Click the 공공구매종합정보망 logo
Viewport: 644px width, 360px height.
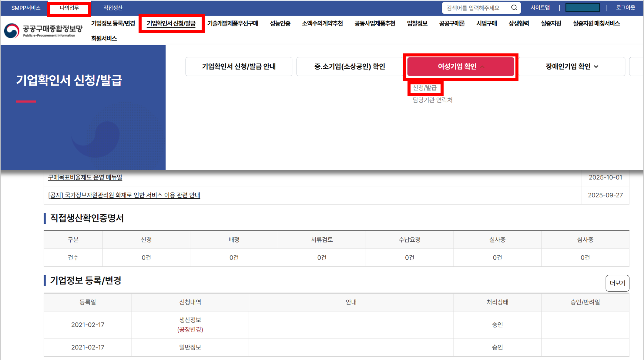(x=43, y=31)
